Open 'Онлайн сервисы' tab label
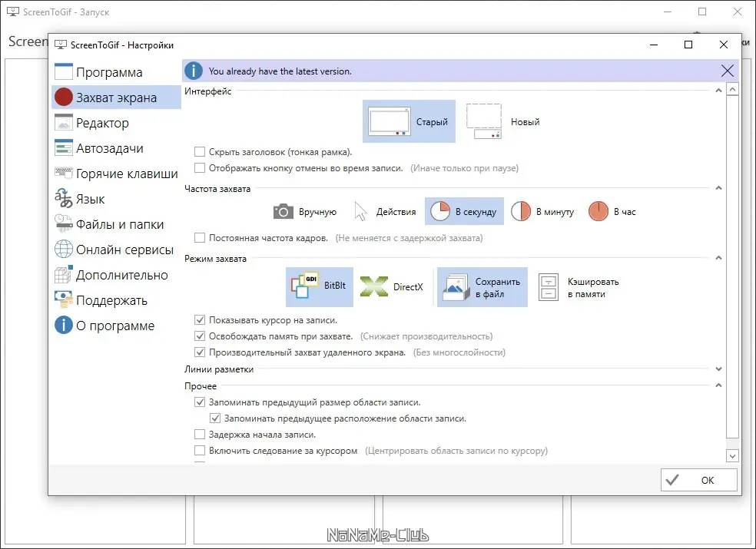 [x=125, y=250]
